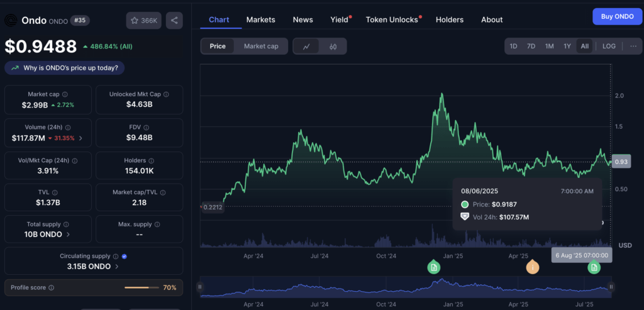This screenshot has height=310, width=644.
Task: Expand Circulating supply 3.15B ONDO chevron
Action: pyautogui.click(x=116, y=267)
